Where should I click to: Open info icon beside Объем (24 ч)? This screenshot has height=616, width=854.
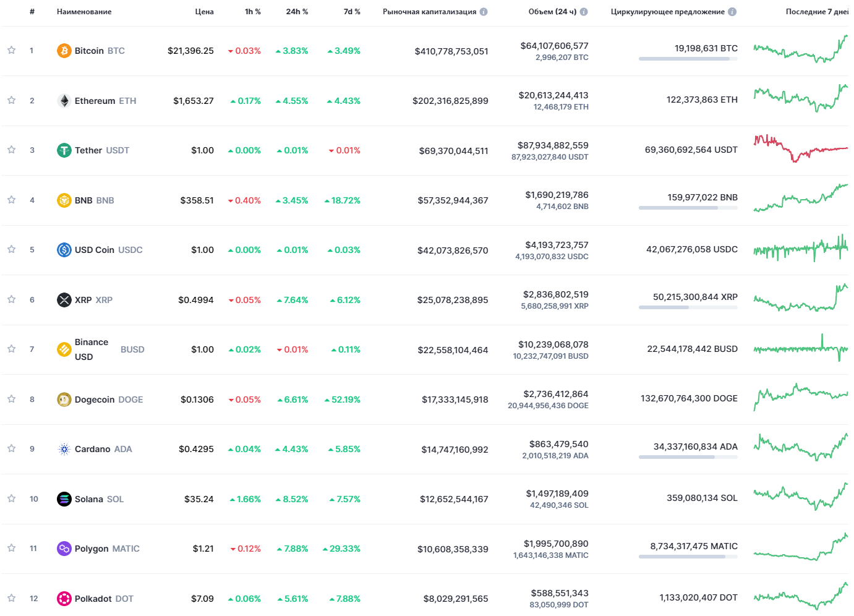[x=584, y=12]
